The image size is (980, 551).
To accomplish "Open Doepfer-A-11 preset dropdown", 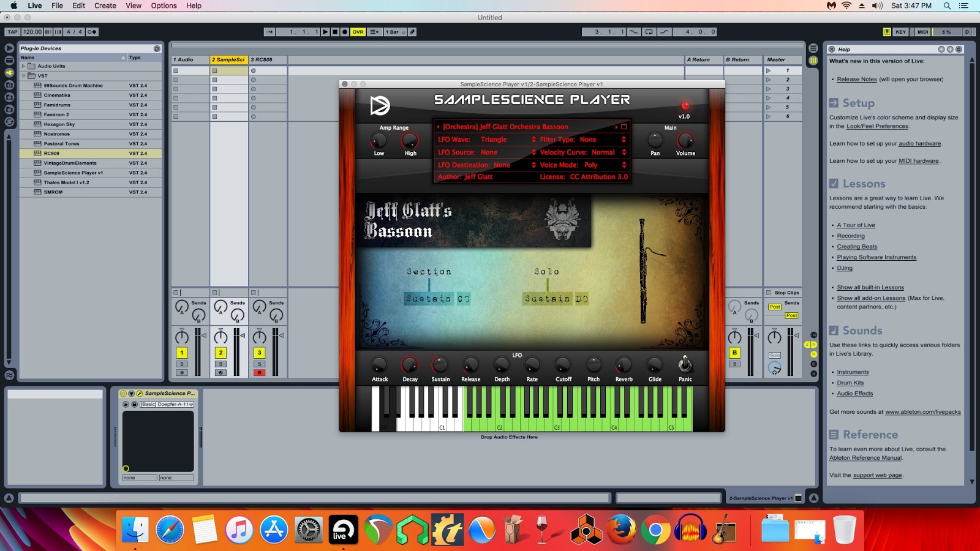I will [167, 404].
